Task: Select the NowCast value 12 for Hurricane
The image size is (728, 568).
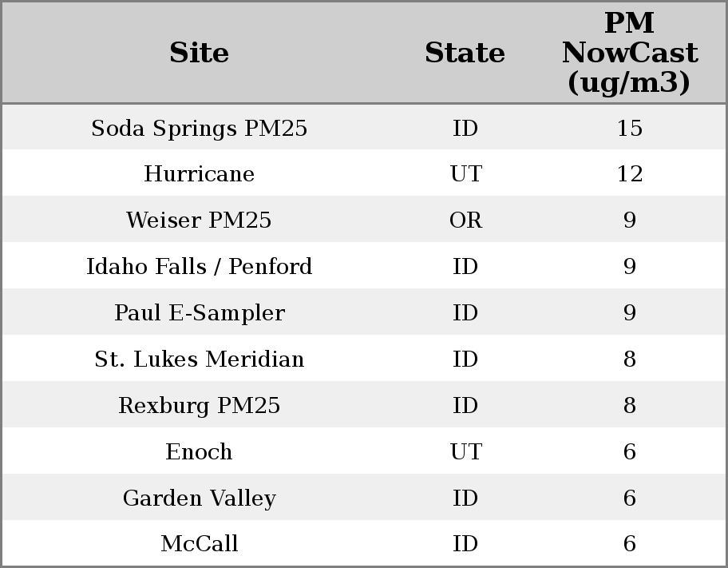Action: point(629,174)
